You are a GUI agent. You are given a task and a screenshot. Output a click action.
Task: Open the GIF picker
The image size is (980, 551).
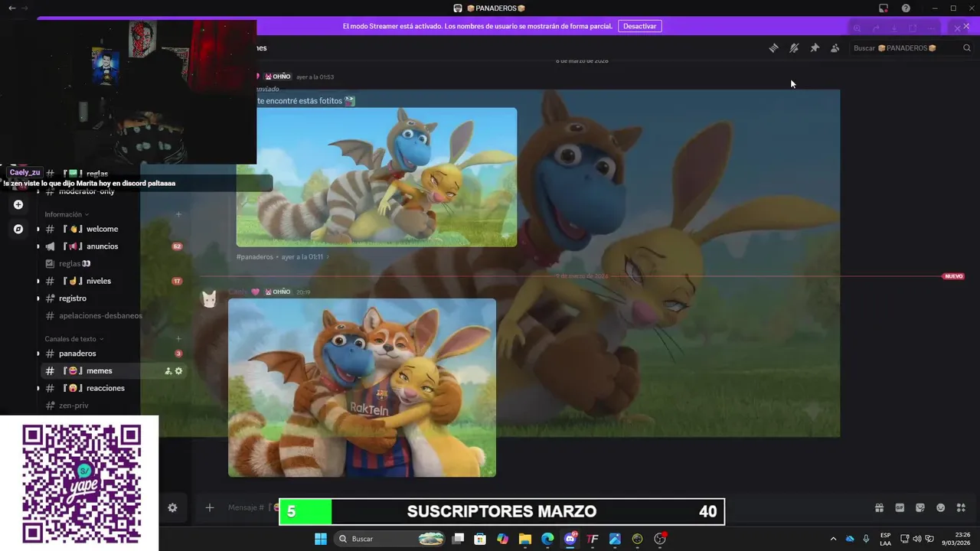pyautogui.click(x=900, y=507)
